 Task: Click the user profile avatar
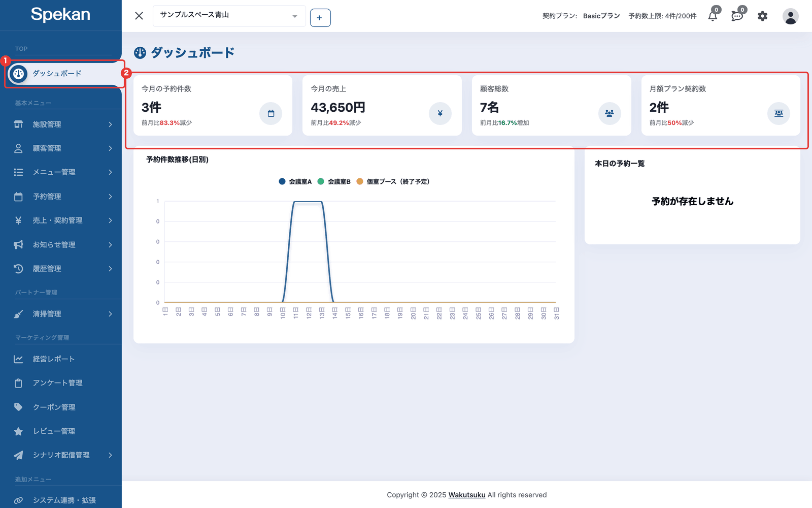pyautogui.click(x=790, y=16)
